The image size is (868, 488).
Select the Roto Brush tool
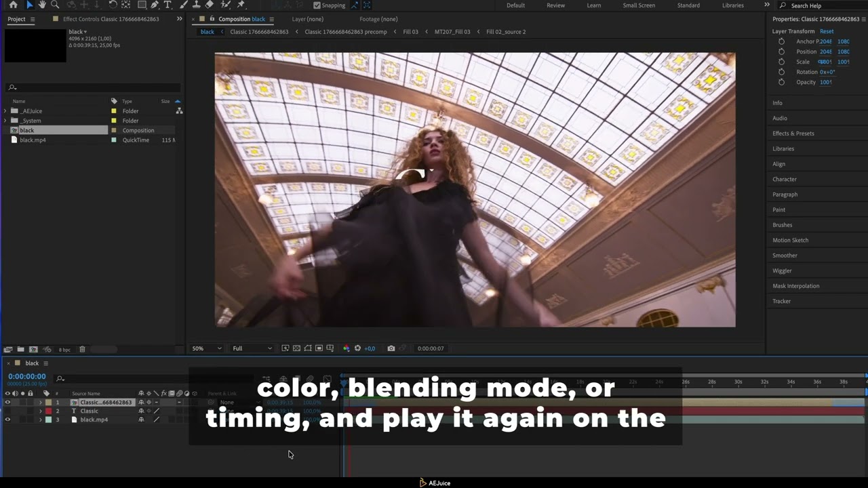pos(226,5)
